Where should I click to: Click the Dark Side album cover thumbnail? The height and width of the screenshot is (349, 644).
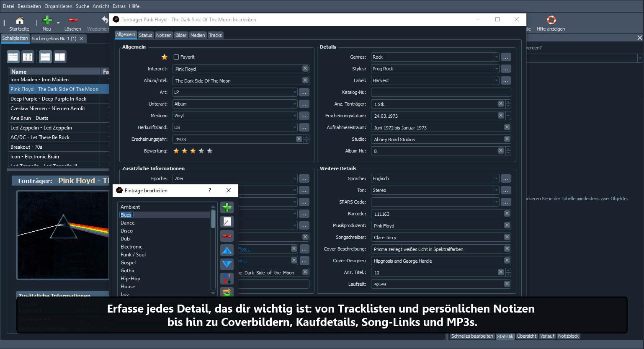click(63, 235)
